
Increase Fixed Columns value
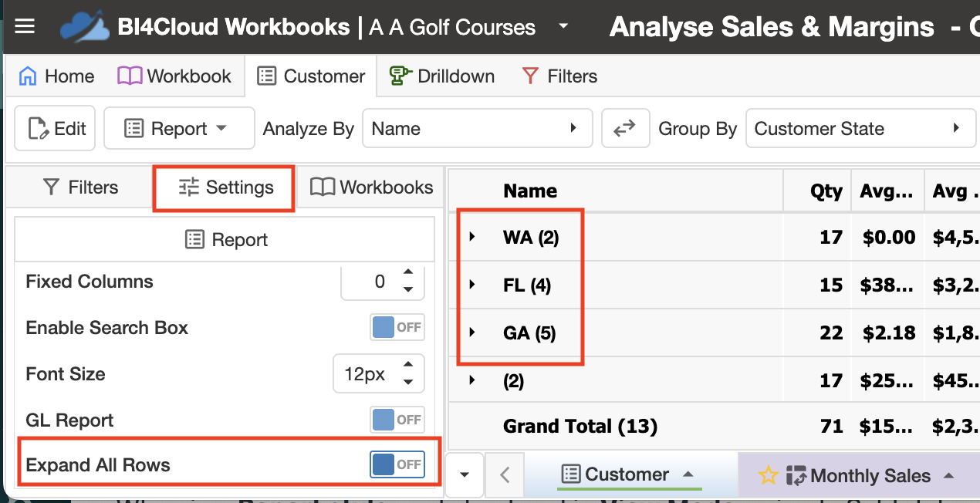408,272
